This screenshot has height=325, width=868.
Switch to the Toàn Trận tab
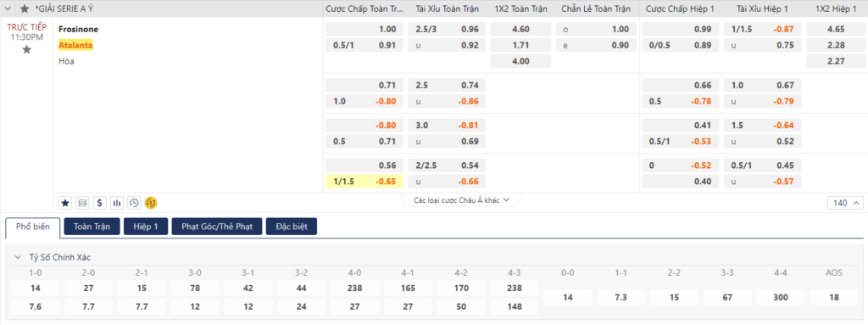(x=92, y=227)
